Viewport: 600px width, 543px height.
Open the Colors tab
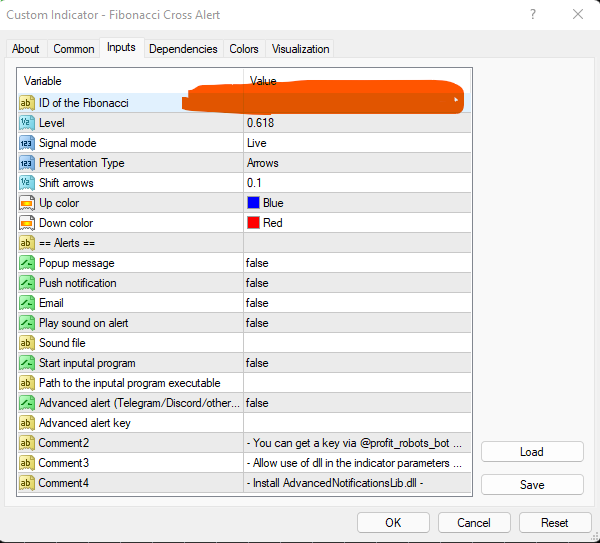244,49
